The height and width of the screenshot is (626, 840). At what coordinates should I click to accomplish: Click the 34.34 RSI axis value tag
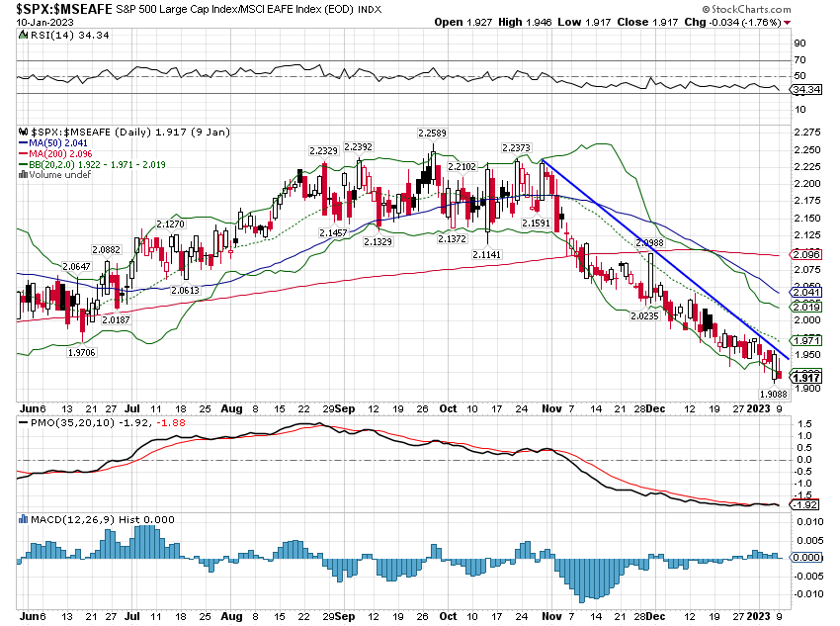click(x=806, y=90)
